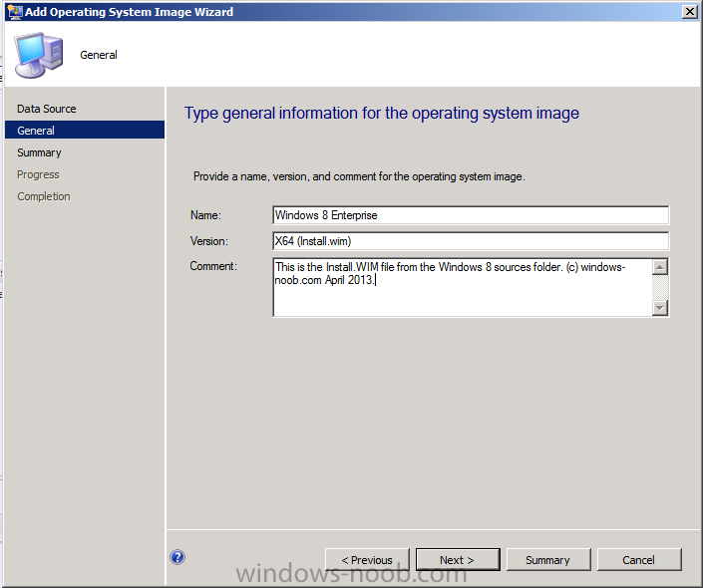Click the 'General' header text beside computer icon

tap(99, 55)
